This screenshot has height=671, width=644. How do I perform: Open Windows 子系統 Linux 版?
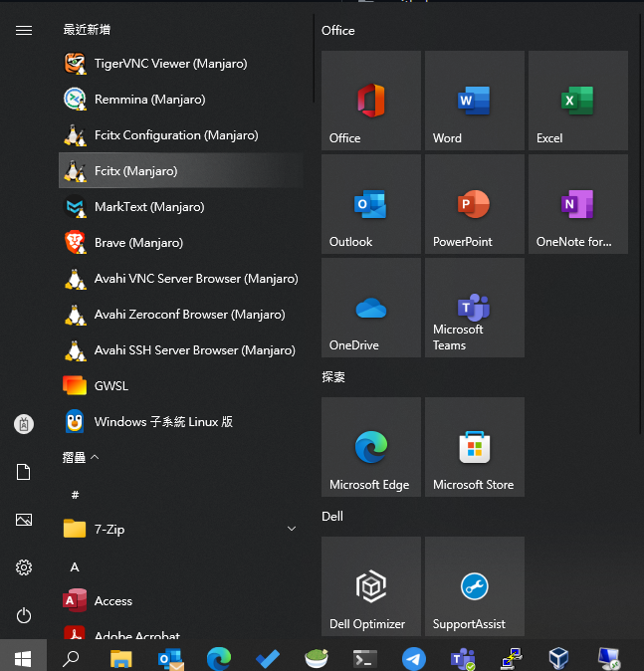click(x=180, y=421)
